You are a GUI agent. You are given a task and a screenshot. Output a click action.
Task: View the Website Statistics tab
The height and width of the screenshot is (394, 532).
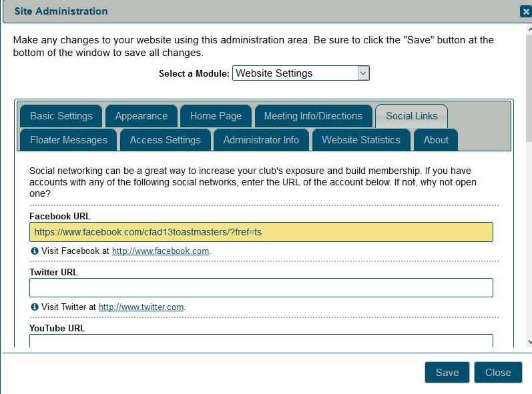pos(361,140)
